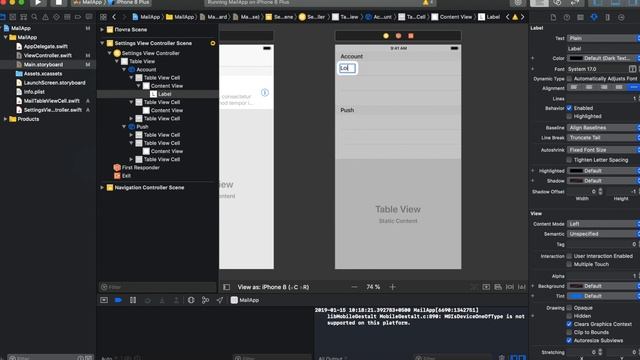Open Debug View Hierarchy

coord(191,300)
